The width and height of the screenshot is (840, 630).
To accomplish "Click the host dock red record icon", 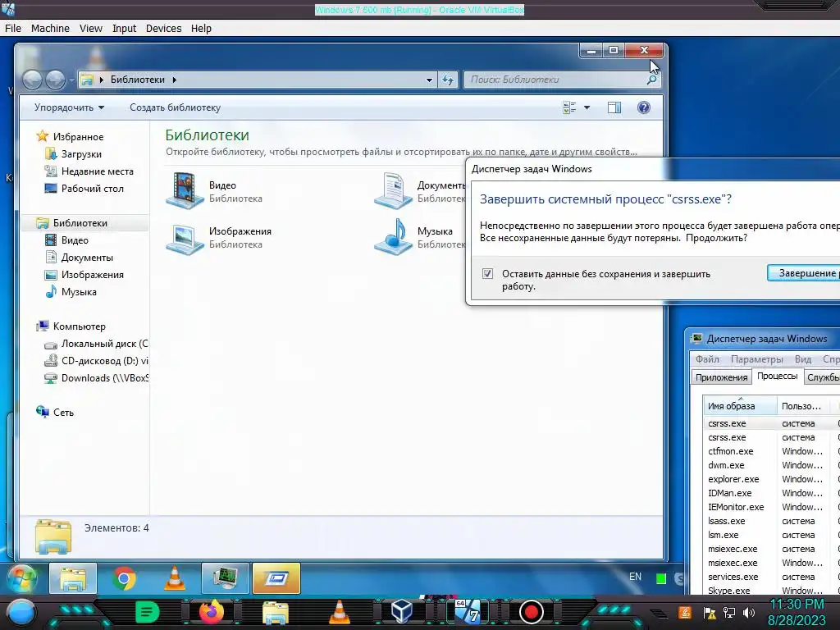I will [531, 612].
